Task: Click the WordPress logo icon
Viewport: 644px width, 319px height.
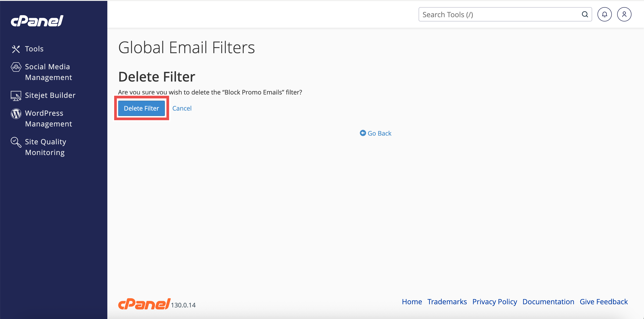Action: coord(16,114)
